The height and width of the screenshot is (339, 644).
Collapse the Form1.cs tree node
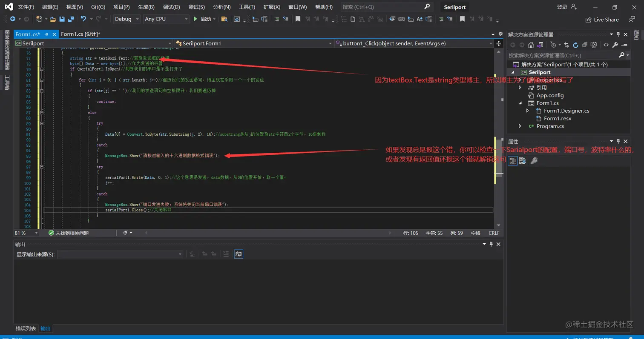[520, 103]
